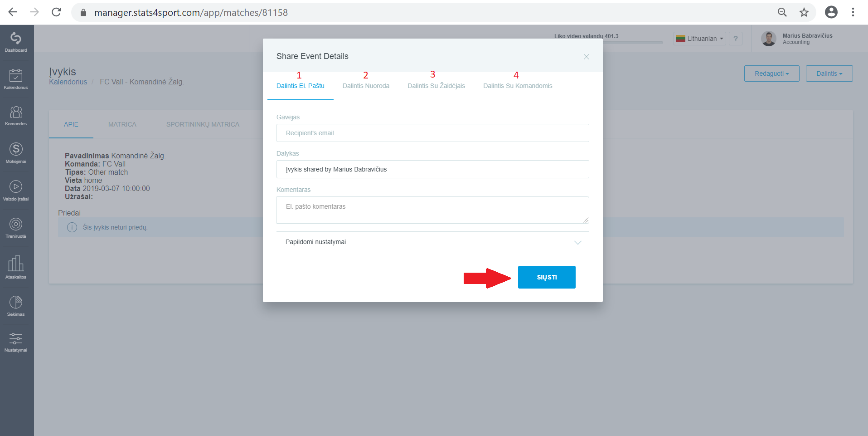Follow the Kalendorius breadcrumb link
The width and height of the screenshot is (868, 436).
click(68, 82)
